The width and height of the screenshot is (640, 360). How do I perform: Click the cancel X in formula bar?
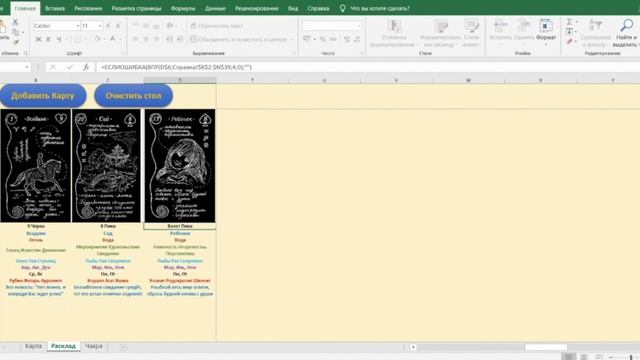click(x=53, y=67)
